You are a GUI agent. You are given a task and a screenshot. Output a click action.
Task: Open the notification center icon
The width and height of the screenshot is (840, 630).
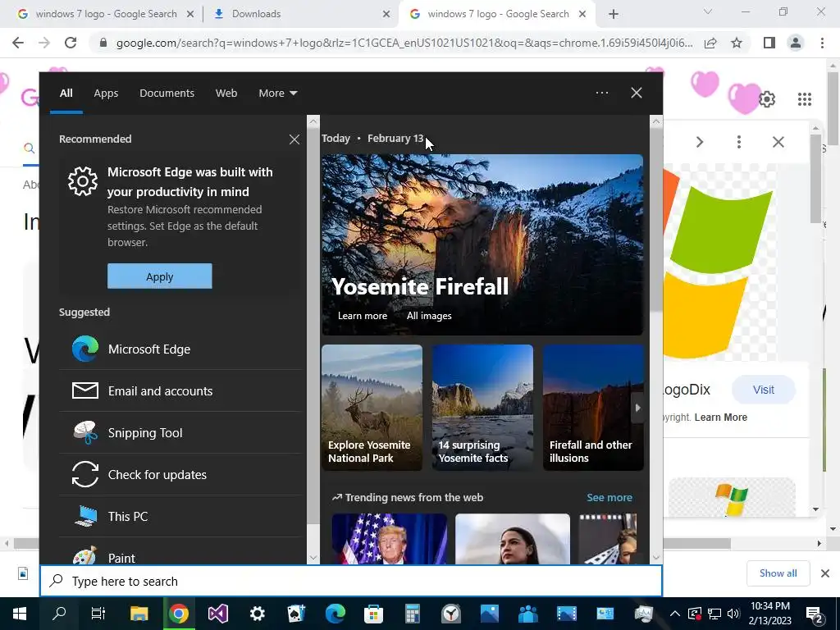815,614
